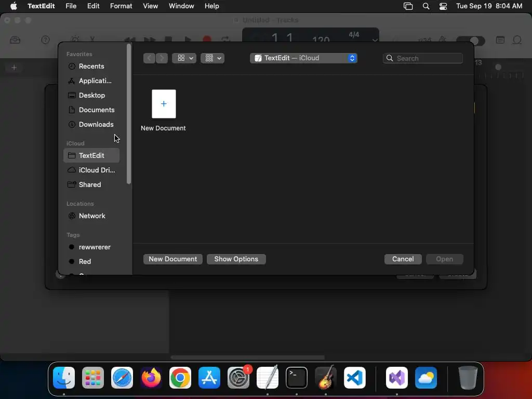The height and width of the screenshot is (399, 532).
Task: Select the rewwrerer tag
Action: click(91, 247)
